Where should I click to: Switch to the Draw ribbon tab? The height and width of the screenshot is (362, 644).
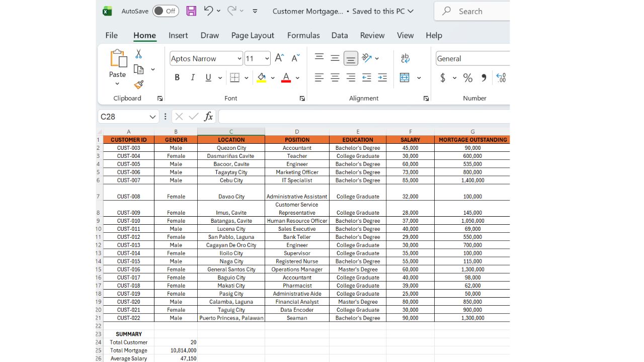click(x=210, y=35)
